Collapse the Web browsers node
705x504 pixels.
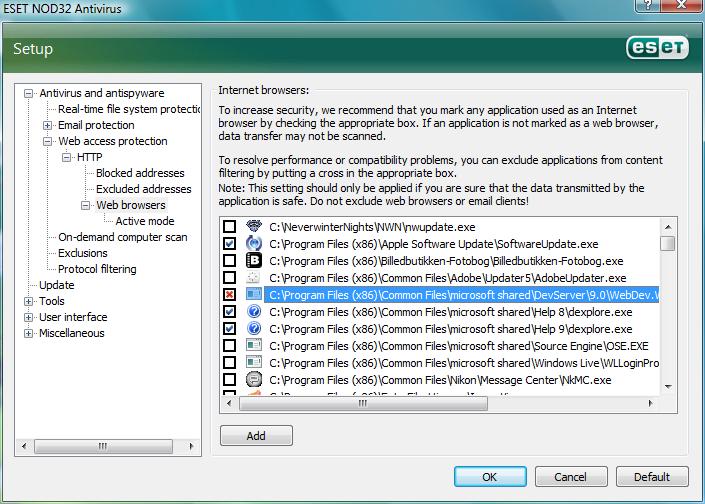[x=85, y=205]
